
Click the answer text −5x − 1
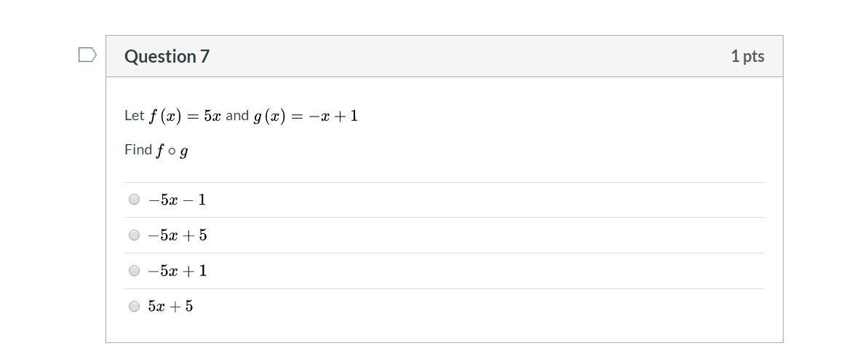click(x=177, y=200)
